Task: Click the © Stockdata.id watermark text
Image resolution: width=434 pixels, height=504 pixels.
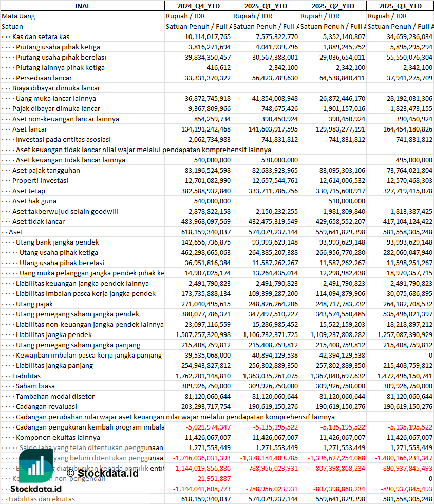Action: pyautogui.click(x=103, y=473)
